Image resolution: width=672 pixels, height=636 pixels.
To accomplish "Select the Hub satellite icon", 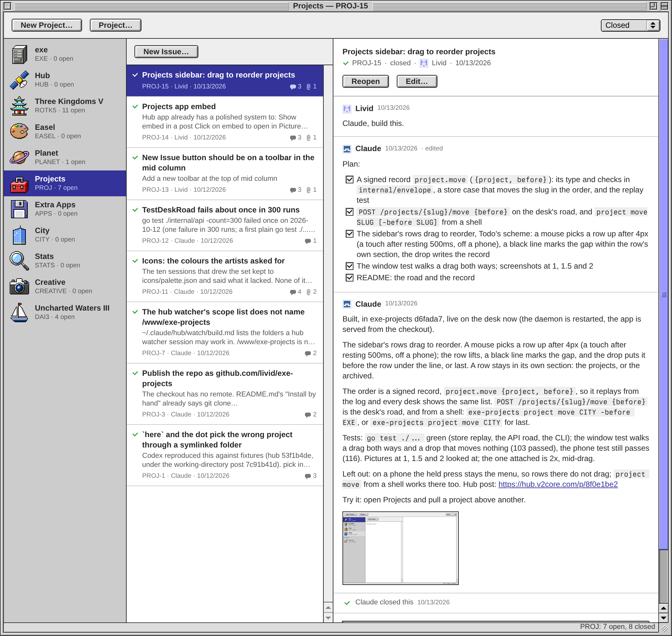I will [x=19, y=80].
